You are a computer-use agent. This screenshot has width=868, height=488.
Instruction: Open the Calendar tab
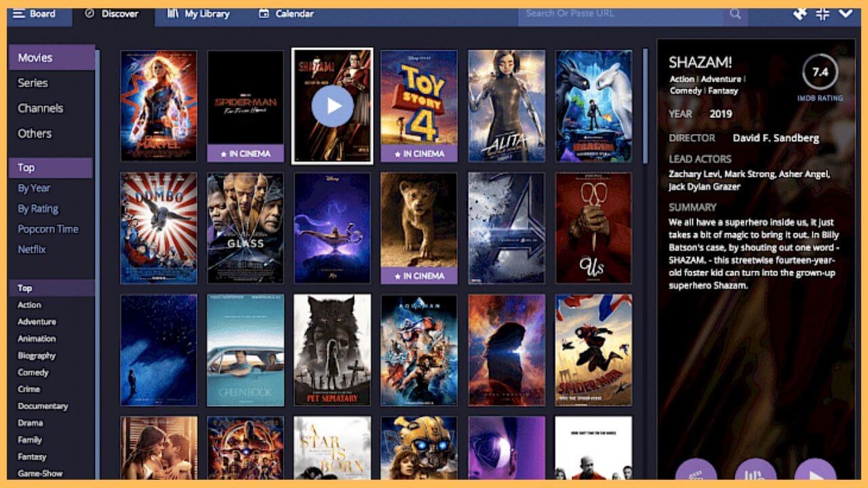(x=286, y=14)
